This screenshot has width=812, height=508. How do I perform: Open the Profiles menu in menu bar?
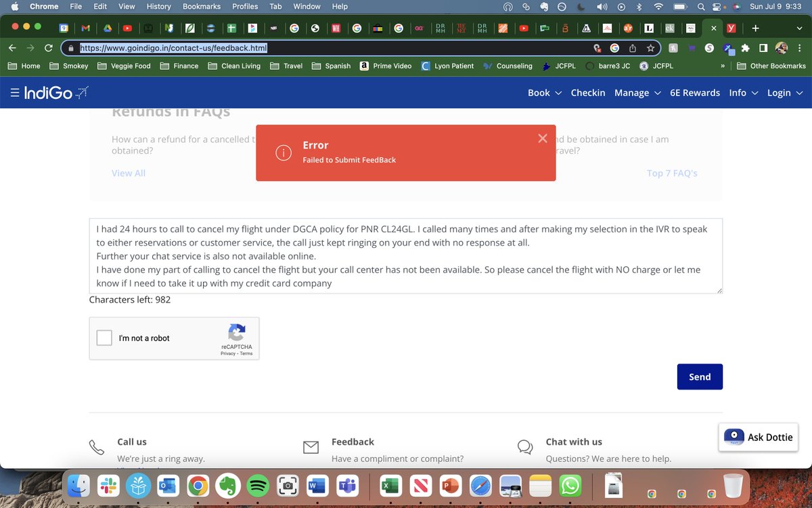[245, 7]
